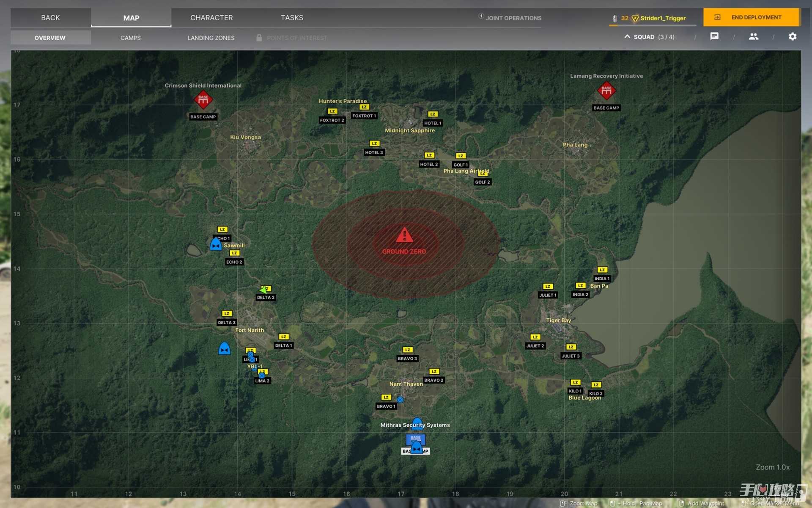The image size is (812, 508).
Task: Click the Blue Lagoon location label
Action: coord(585,398)
